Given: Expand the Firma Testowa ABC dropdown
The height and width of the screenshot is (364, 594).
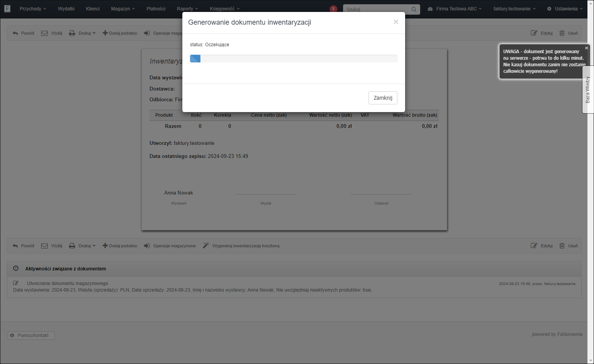Looking at the screenshot, I should [x=455, y=9].
